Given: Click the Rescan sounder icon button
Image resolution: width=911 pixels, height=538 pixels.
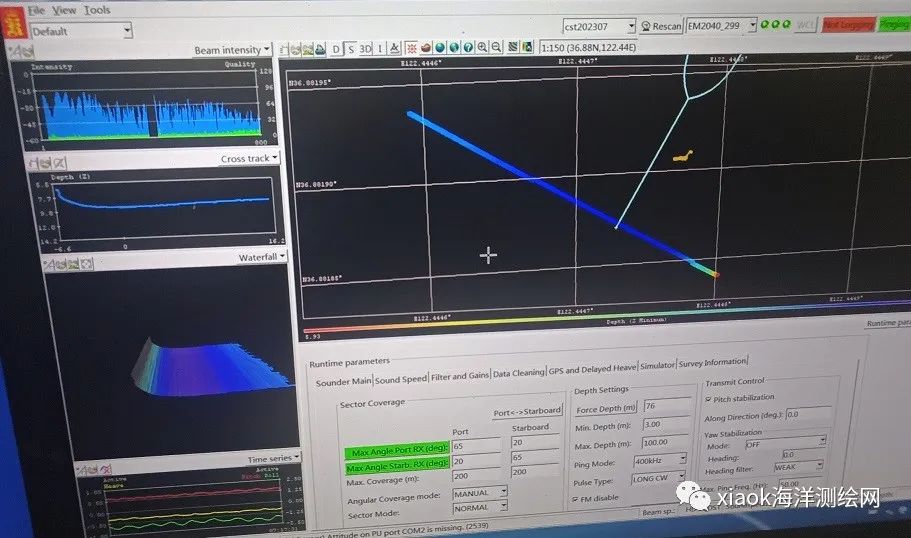Looking at the screenshot, I should 661,26.
